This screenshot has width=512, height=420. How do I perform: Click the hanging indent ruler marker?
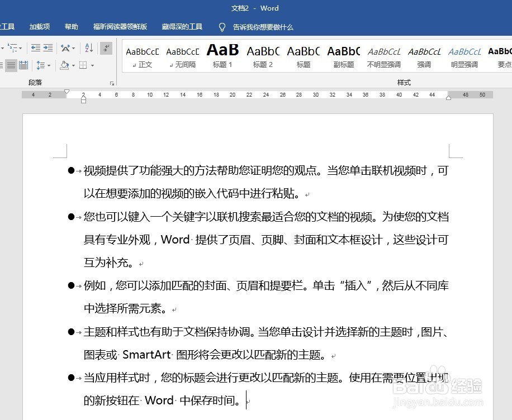[x=84, y=98]
